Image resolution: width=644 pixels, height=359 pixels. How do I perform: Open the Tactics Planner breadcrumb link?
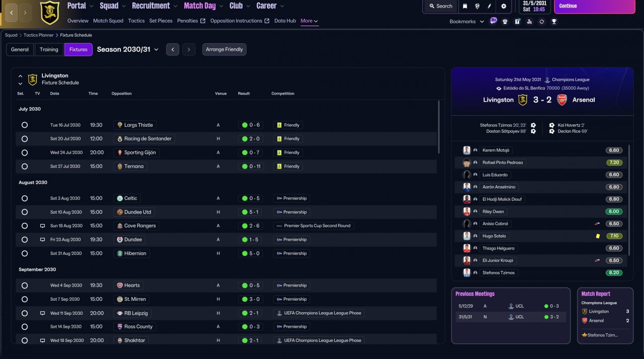pyautogui.click(x=38, y=35)
